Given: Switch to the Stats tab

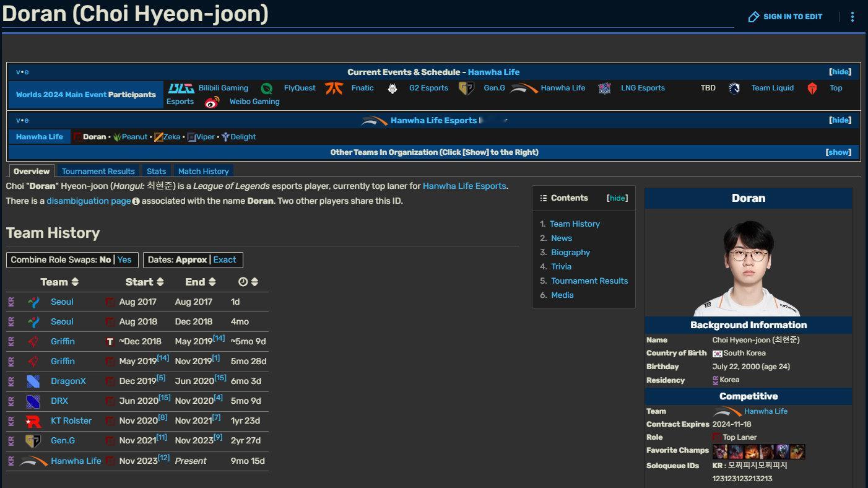Looking at the screenshot, I should click(157, 171).
